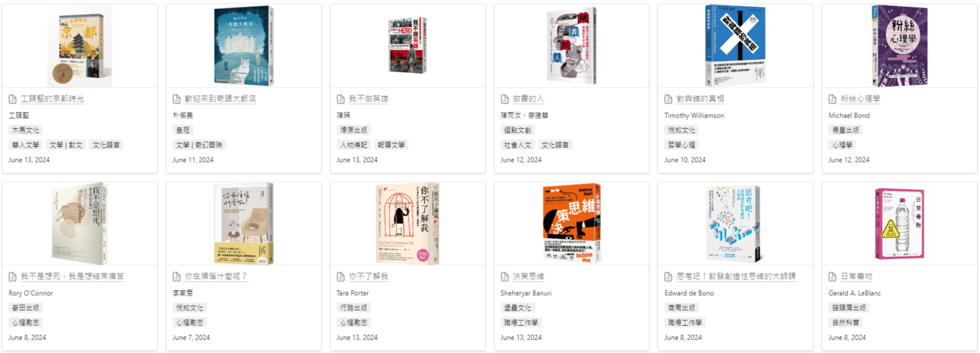
Task: Open 我不是想死，我是想結束痛苦 title link
Action: point(72,276)
